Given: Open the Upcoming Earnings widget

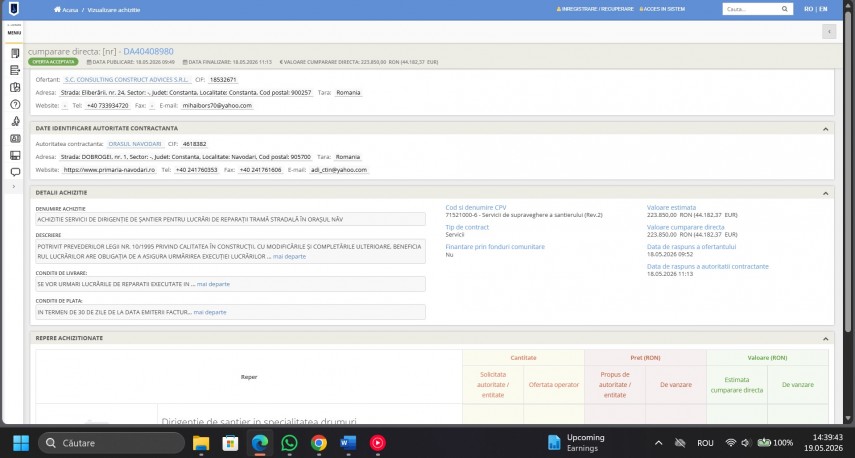Looking at the screenshot, I should pos(576,443).
